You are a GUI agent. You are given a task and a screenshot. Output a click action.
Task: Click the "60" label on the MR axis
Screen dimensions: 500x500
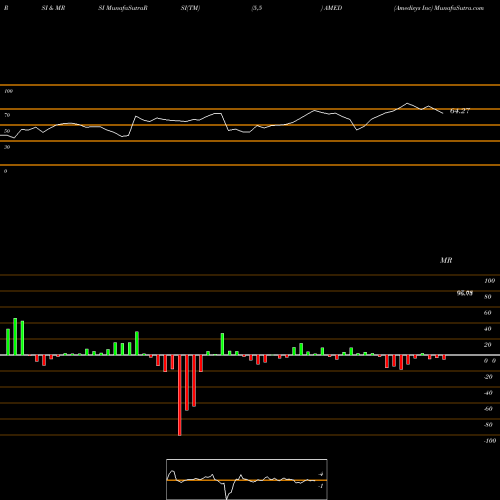point(488,313)
